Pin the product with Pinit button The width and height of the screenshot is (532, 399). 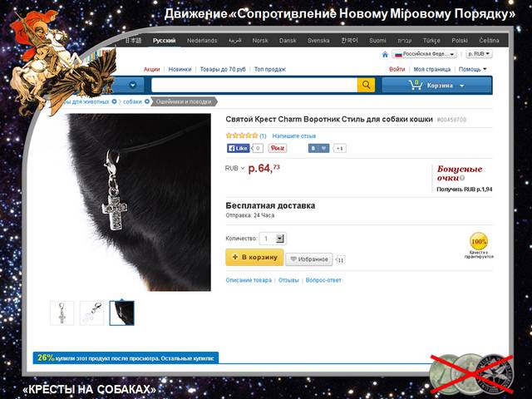[x=277, y=148]
